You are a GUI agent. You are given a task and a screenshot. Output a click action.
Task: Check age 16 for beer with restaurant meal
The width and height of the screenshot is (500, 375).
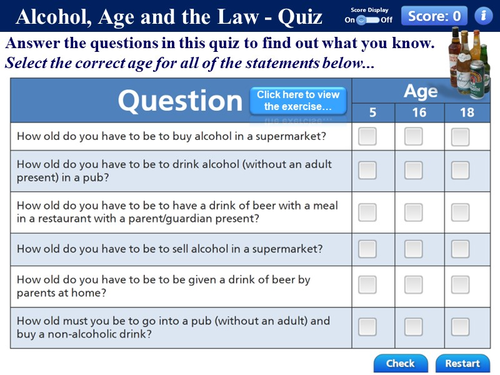(x=414, y=212)
